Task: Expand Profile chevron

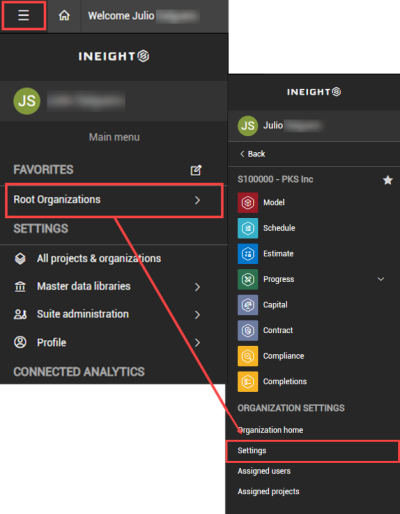Action: pyautogui.click(x=197, y=343)
